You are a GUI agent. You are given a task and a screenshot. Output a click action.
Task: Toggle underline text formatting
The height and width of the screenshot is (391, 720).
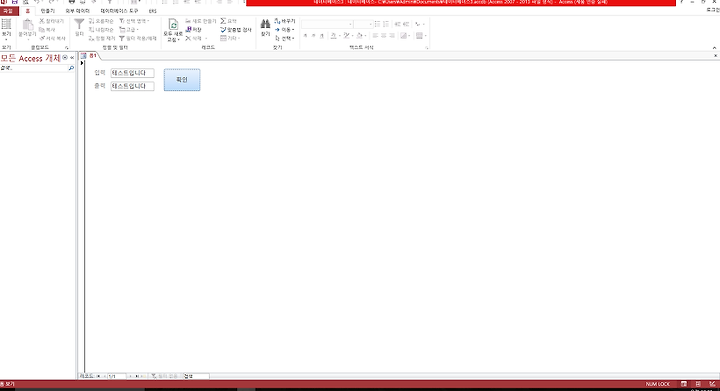(x=322, y=36)
